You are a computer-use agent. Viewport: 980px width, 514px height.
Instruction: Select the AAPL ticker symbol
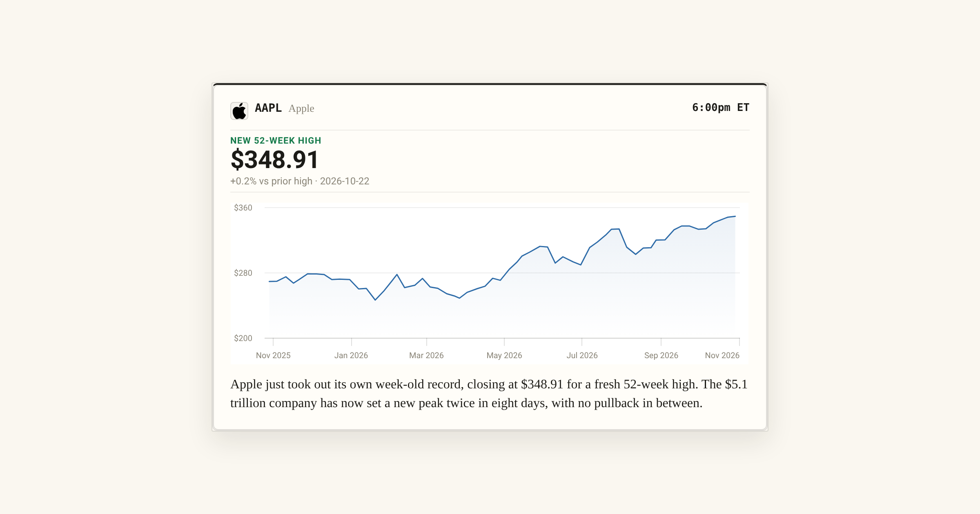pos(268,108)
